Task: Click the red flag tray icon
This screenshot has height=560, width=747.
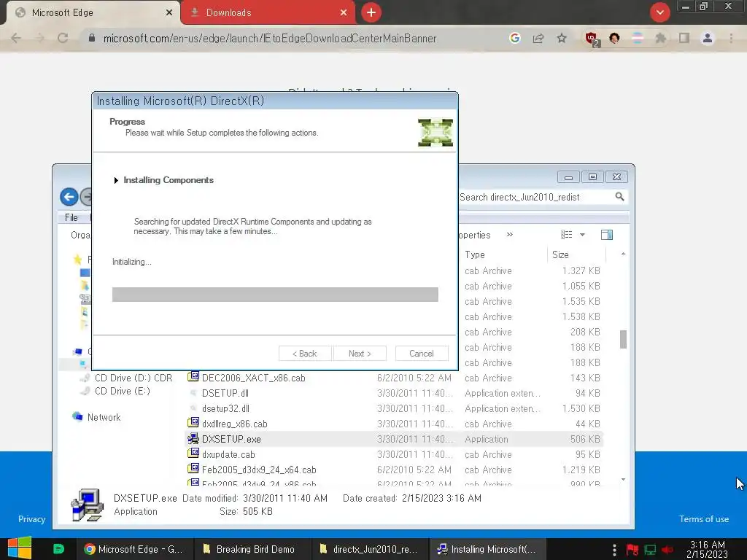Action: pos(632,550)
